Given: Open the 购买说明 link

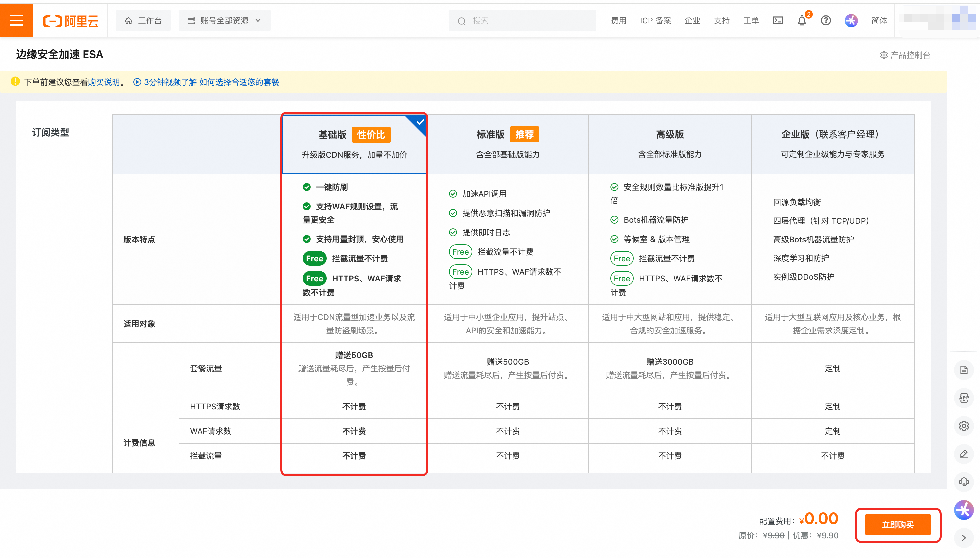Looking at the screenshot, I should coord(103,82).
